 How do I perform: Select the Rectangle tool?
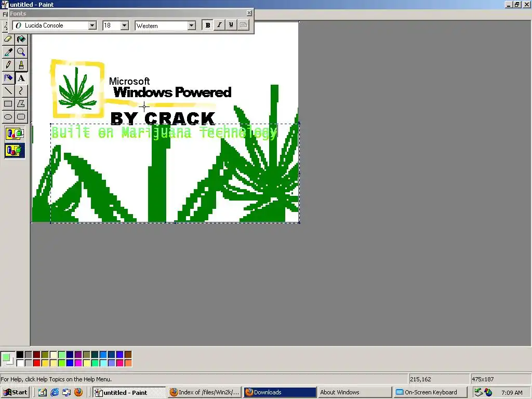tap(8, 104)
